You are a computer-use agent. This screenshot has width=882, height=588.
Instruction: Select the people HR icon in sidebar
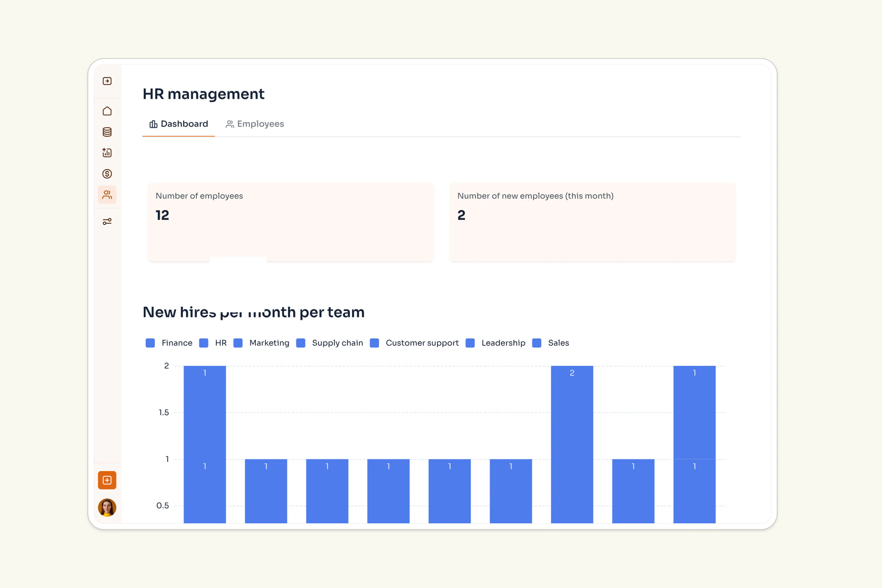click(x=107, y=195)
